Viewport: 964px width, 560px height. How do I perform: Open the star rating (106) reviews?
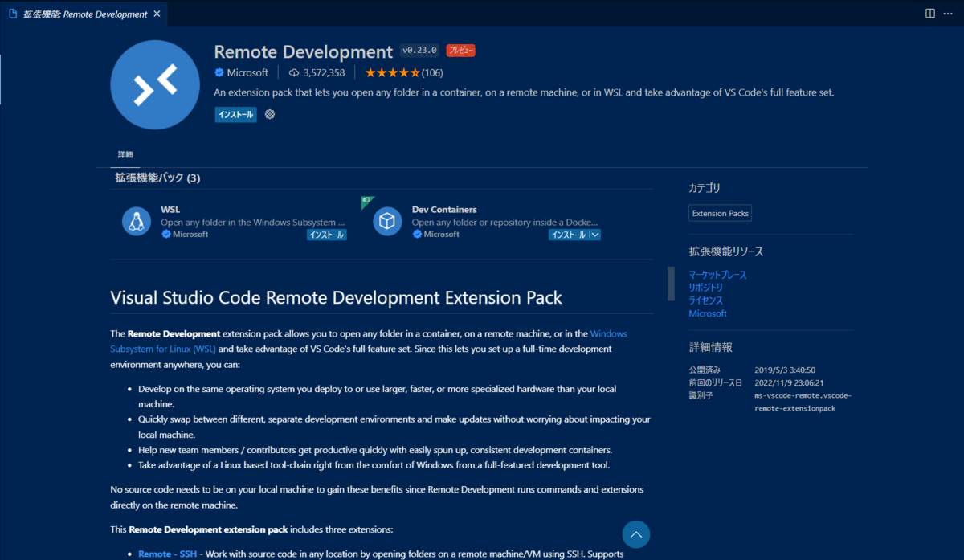tap(404, 72)
